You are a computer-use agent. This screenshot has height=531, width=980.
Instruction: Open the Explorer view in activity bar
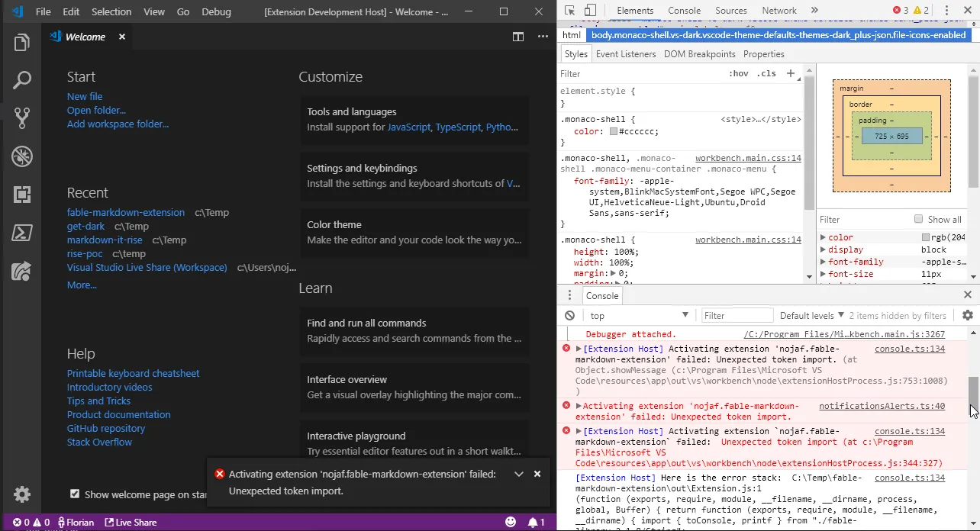(x=21, y=43)
